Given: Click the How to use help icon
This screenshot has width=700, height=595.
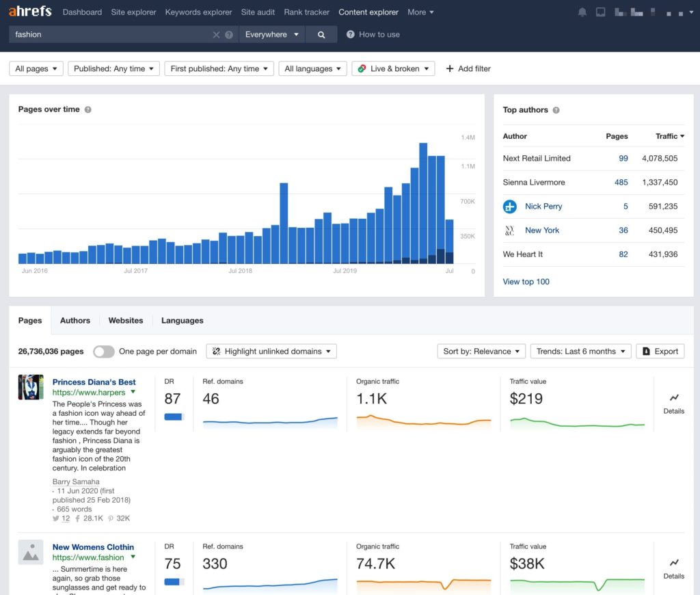Looking at the screenshot, I should (351, 34).
